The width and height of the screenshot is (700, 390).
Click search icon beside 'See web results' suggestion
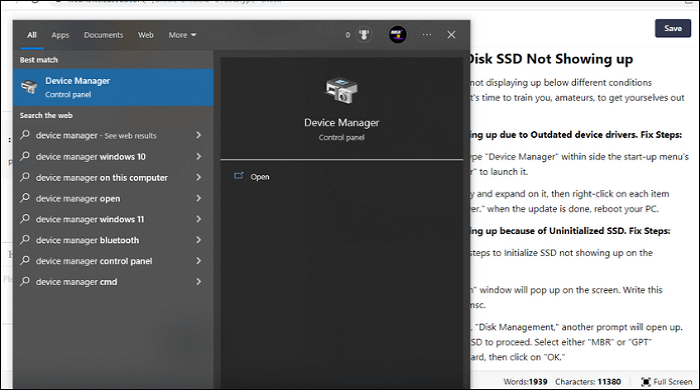[x=25, y=135]
